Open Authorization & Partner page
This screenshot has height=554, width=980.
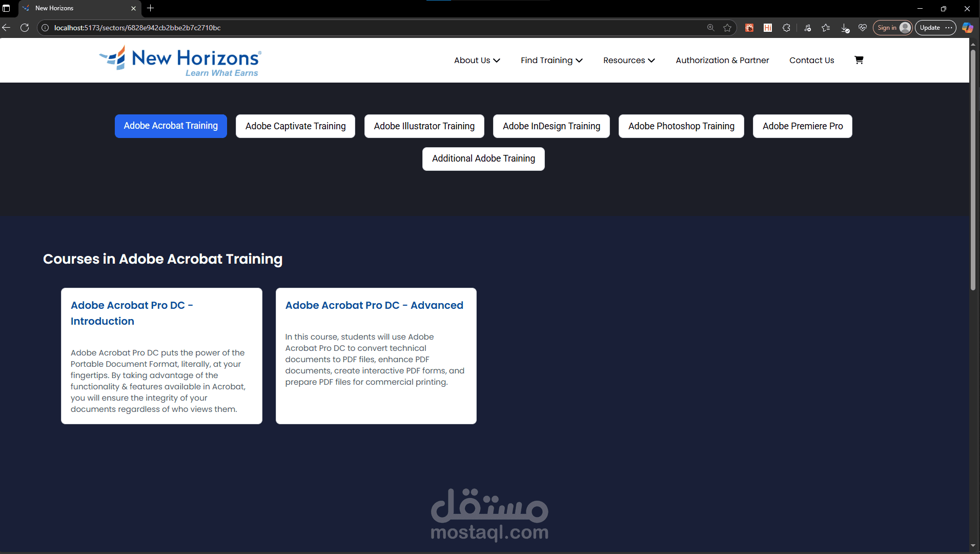pos(722,61)
